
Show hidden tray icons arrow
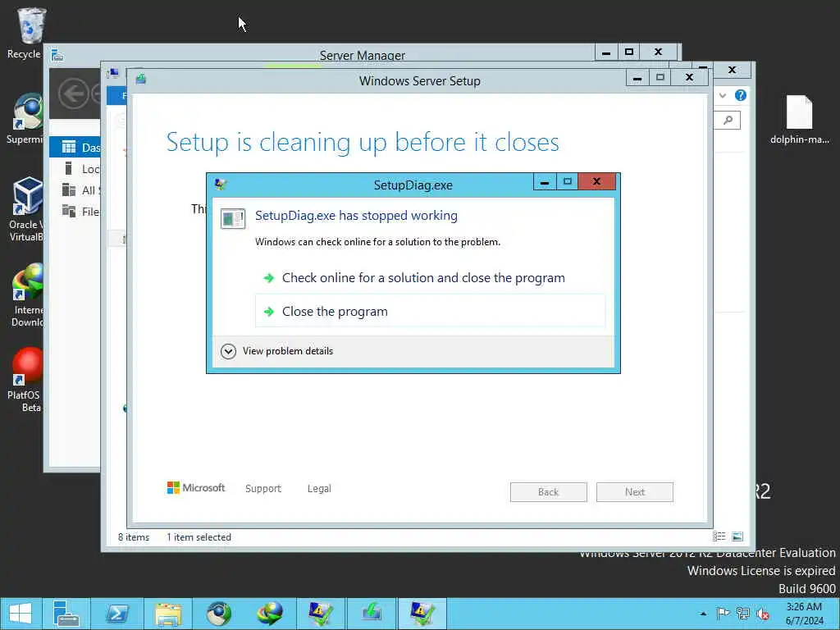(x=703, y=614)
